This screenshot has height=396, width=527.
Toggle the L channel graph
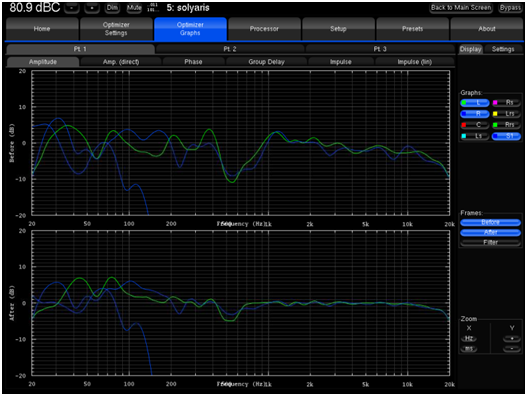(x=474, y=103)
